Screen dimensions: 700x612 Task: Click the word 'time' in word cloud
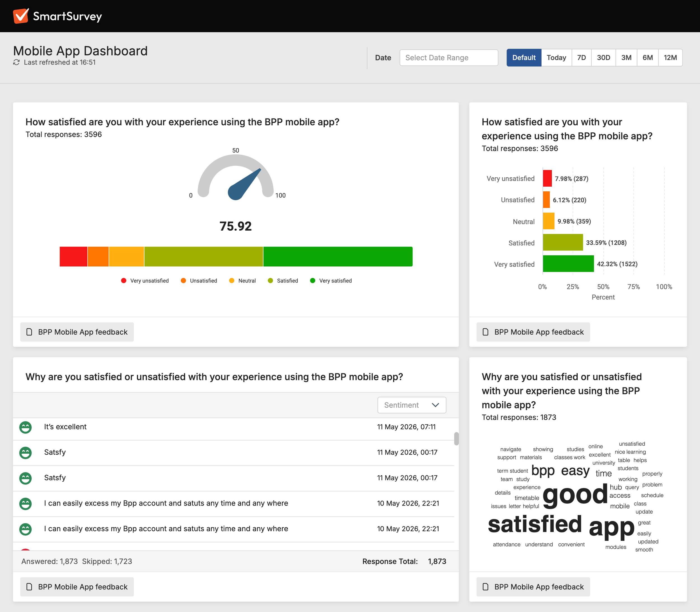pyautogui.click(x=603, y=473)
